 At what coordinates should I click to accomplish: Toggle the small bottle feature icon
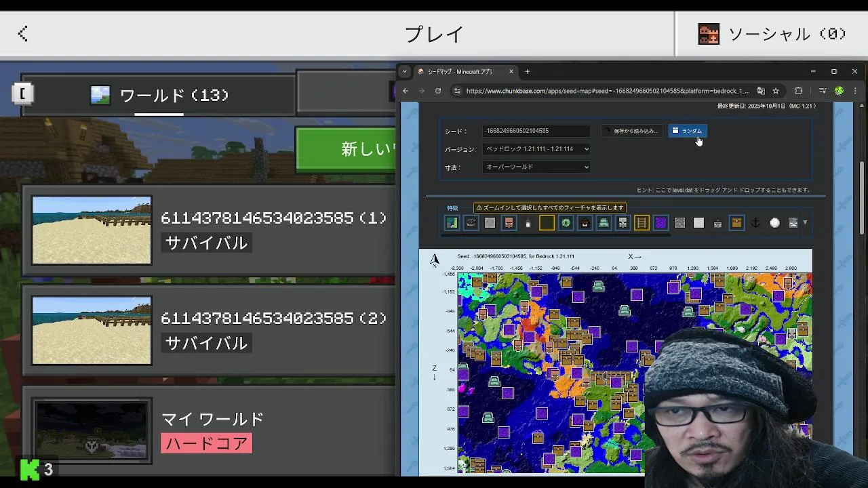(528, 222)
